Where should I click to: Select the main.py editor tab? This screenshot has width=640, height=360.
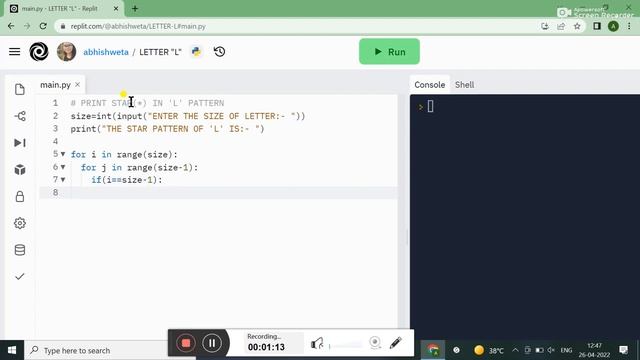click(x=56, y=85)
